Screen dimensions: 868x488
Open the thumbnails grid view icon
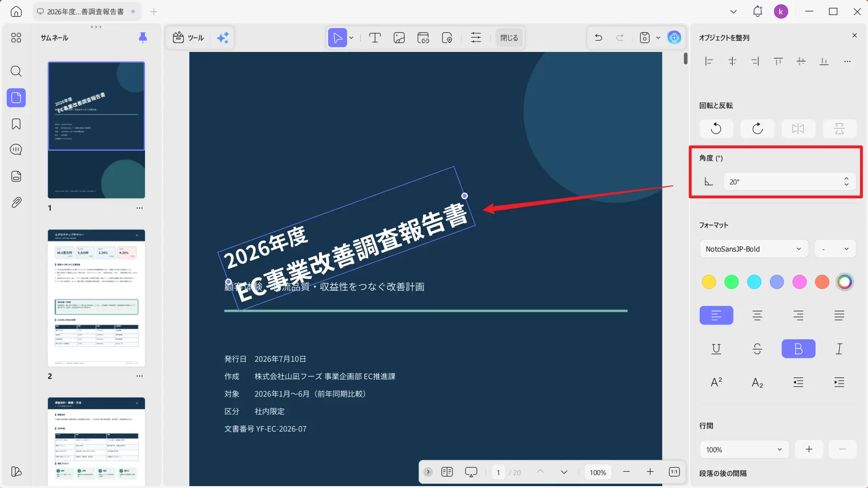(16, 38)
